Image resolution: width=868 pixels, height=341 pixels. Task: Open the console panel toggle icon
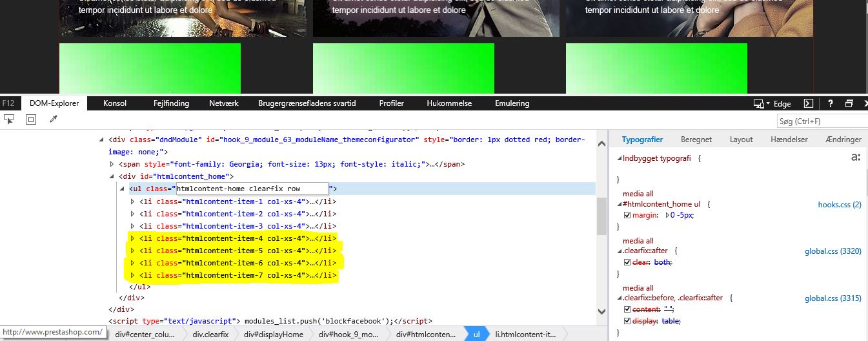point(807,103)
